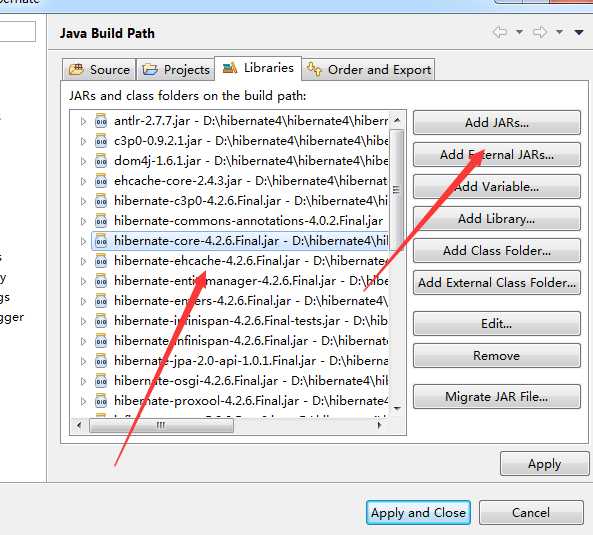This screenshot has width=593, height=535.
Task: Expand the hibernate-ehcache-4.2.6.Final.jar node
Action: click(83, 261)
